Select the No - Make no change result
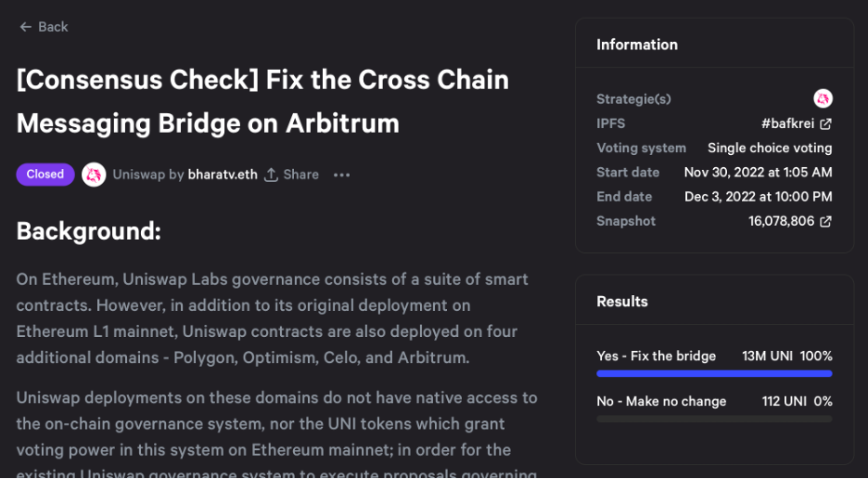868x479 pixels. coord(661,401)
